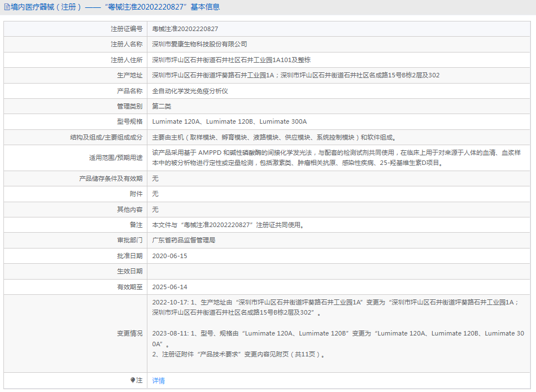The image size is (536, 392).
Task: Select change item 2 about 产品技术要求 附页
Action: click(x=238, y=354)
